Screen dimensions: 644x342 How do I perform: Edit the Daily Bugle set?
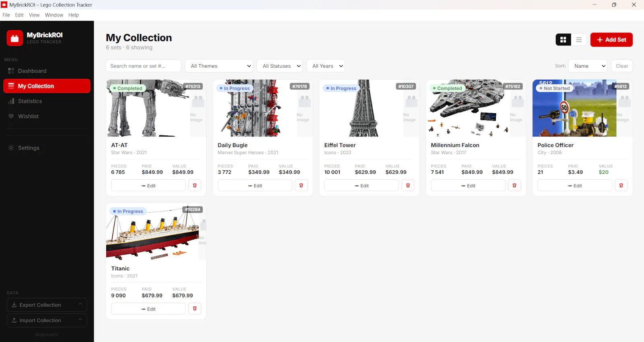pos(255,185)
